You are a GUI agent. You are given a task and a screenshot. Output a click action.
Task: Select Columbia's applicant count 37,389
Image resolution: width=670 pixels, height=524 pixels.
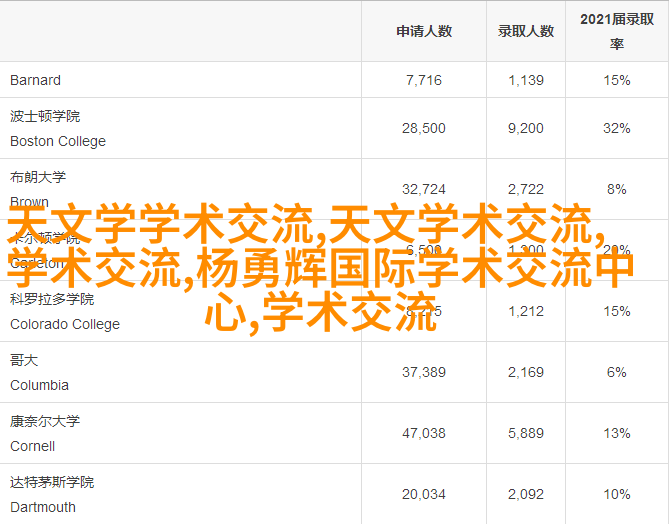coord(424,372)
